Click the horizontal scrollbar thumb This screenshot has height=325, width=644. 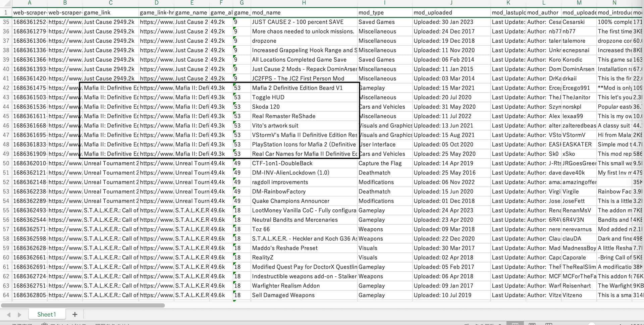pyautogui.click(x=83, y=306)
